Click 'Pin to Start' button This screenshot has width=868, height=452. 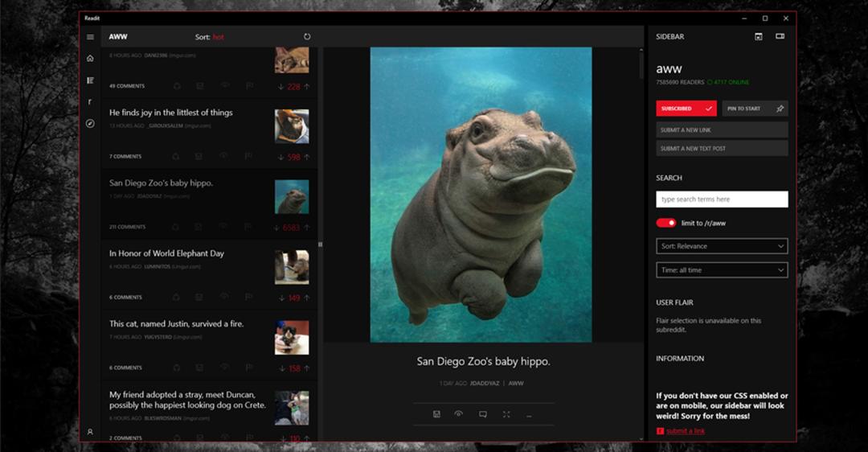(755, 109)
